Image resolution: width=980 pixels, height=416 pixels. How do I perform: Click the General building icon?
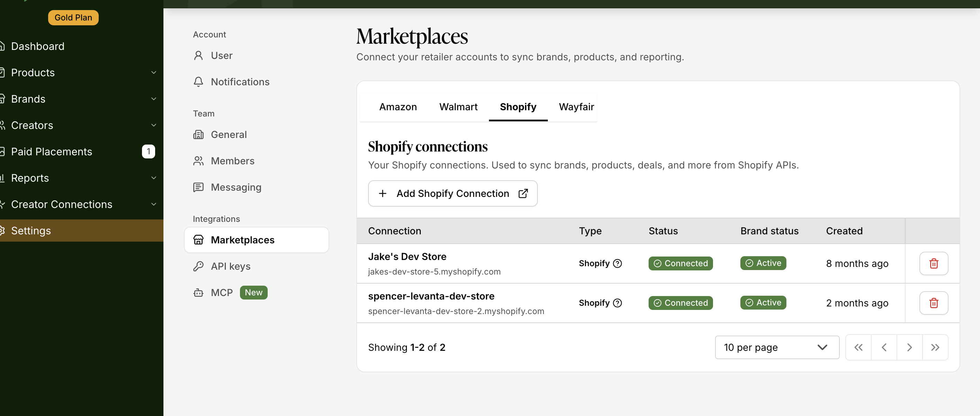[x=198, y=135]
